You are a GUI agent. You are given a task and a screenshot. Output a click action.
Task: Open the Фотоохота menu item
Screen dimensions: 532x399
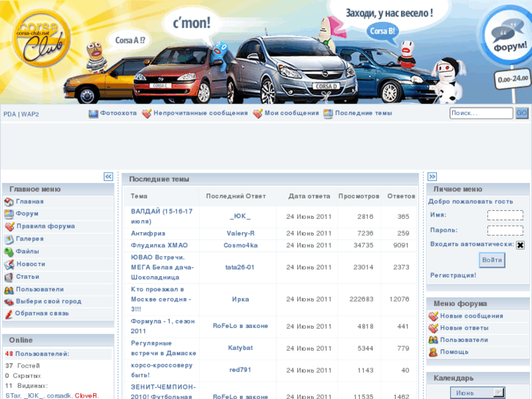click(x=119, y=113)
